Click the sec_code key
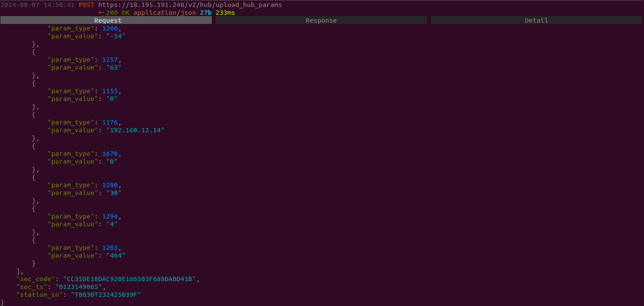This screenshot has width=644, height=306. point(36,279)
